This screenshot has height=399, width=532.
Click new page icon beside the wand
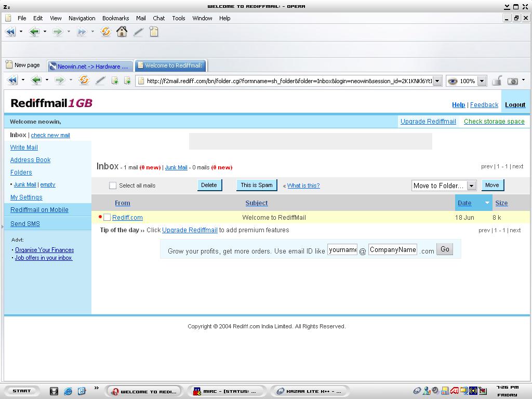point(154,32)
